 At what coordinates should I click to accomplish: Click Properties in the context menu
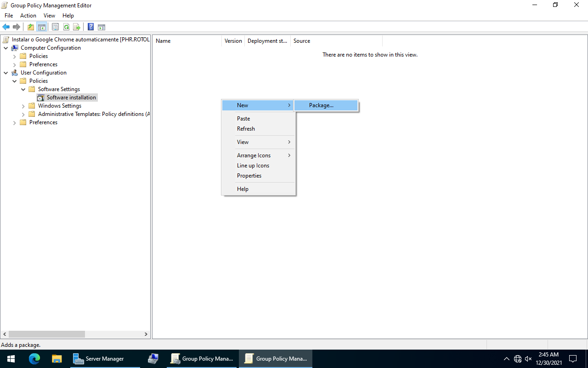[x=249, y=176]
